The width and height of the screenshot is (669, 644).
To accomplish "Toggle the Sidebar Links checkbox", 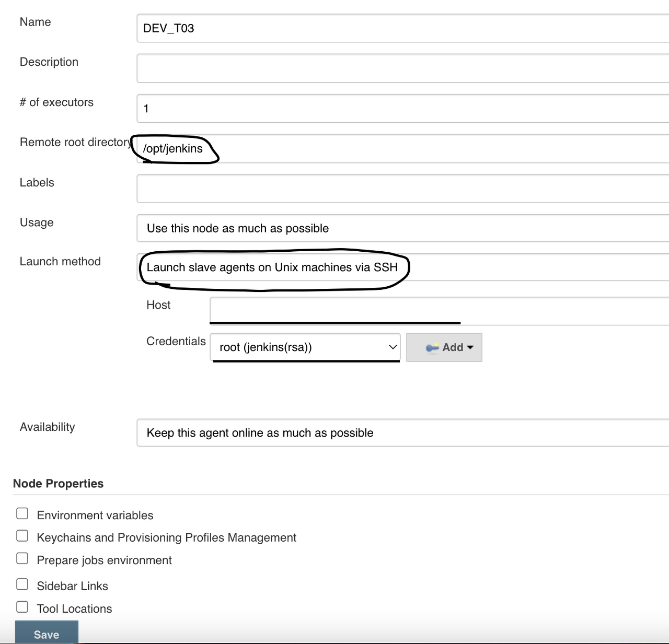I will click(x=22, y=584).
